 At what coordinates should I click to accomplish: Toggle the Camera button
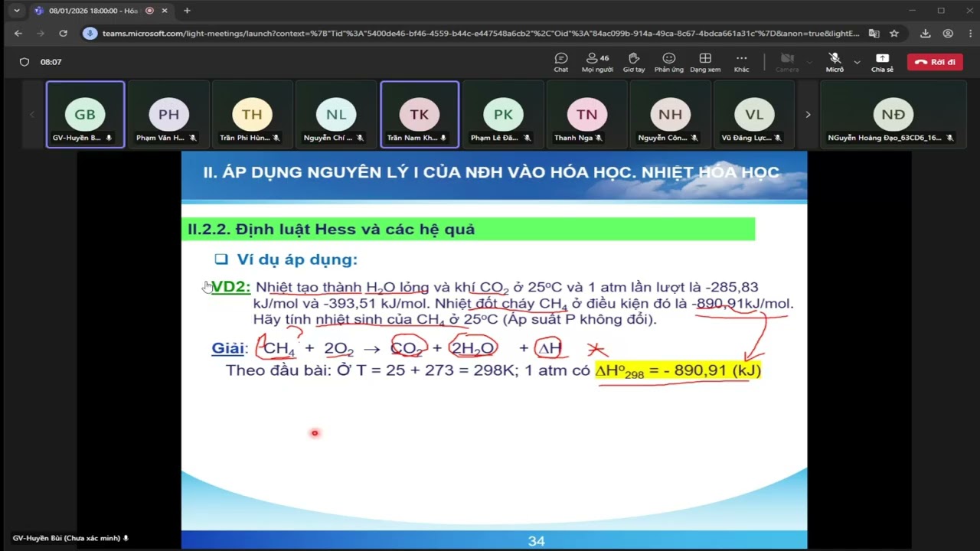tap(787, 62)
